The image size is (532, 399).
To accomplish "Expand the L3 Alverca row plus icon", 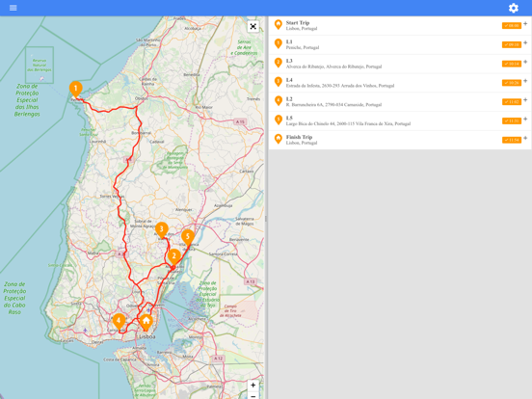I will point(525,62).
